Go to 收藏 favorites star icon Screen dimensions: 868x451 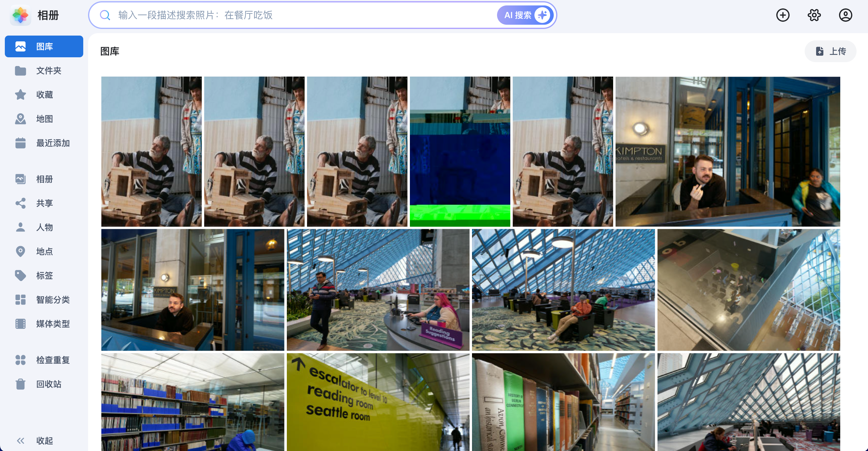21,95
